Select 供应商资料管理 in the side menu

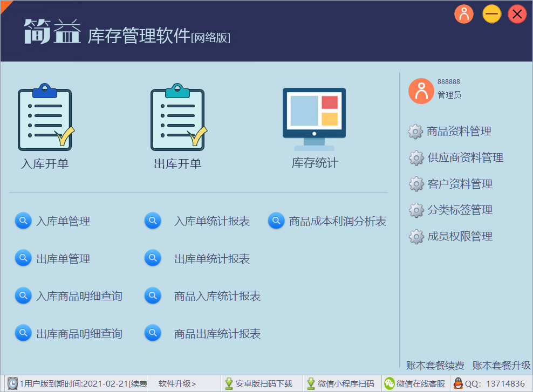(x=466, y=158)
